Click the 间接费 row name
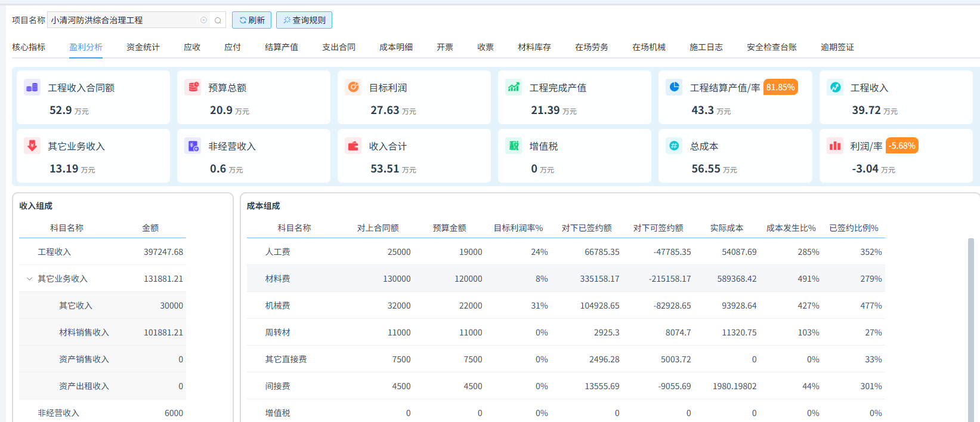980x422 pixels. pos(278,386)
